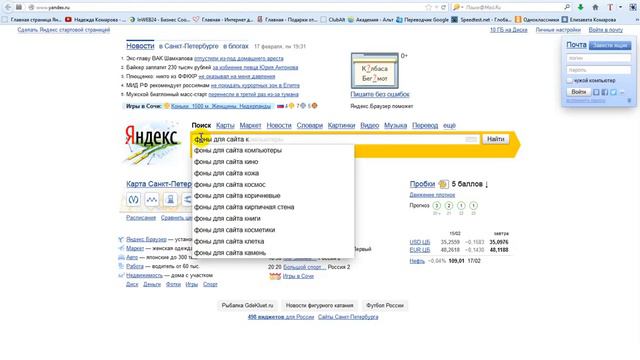Open the dropdown arrow beside the red T icon
Viewport: 640px width, 360px height.
[620, 7]
